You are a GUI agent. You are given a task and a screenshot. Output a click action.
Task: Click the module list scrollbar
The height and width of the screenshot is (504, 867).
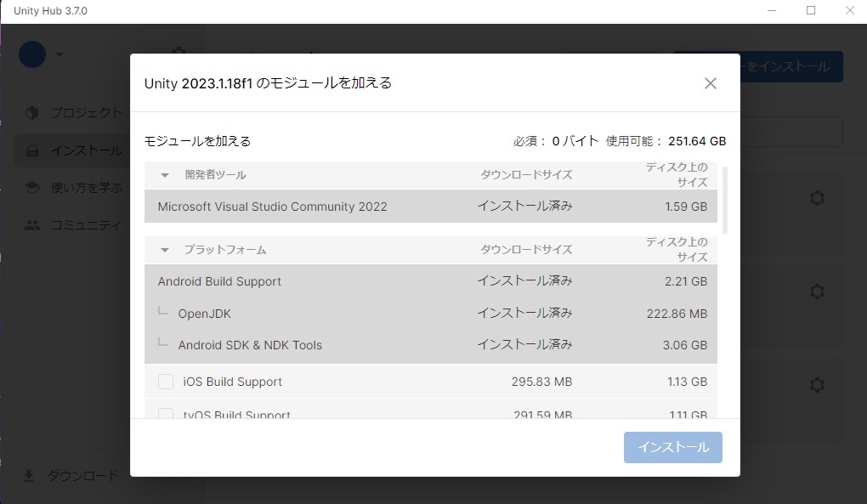725,200
